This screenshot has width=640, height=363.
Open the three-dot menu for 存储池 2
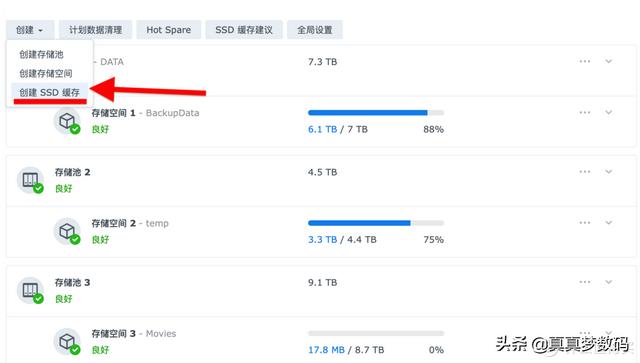point(584,171)
